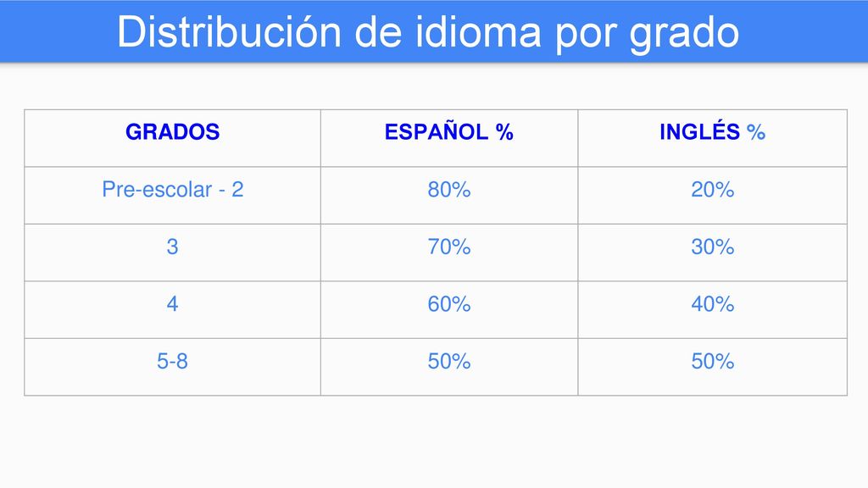Image resolution: width=868 pixels, height=488 pixels.
Task: Select the GRADOS header cell
Action: 172,138
